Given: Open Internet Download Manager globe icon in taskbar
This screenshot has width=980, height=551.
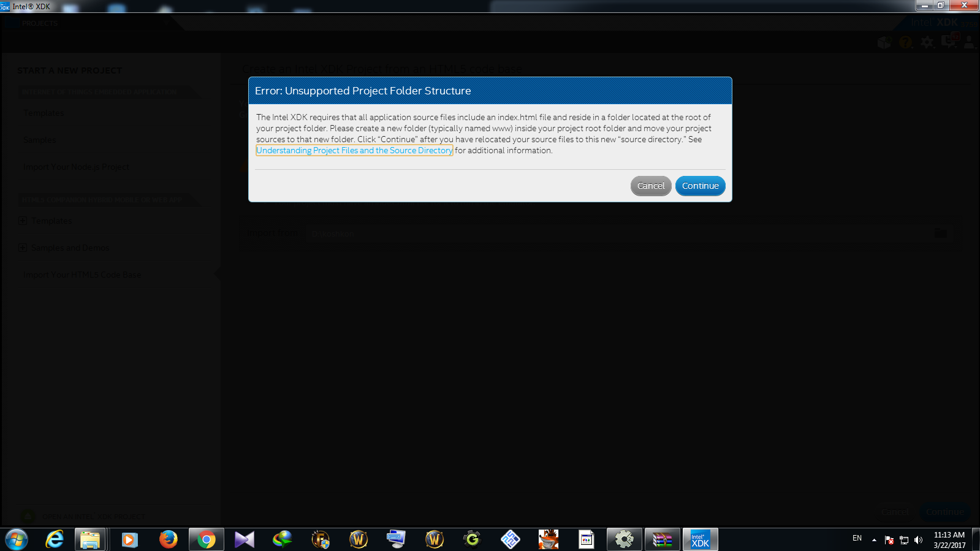Looking at the screenshot, I should pos(282,539).
